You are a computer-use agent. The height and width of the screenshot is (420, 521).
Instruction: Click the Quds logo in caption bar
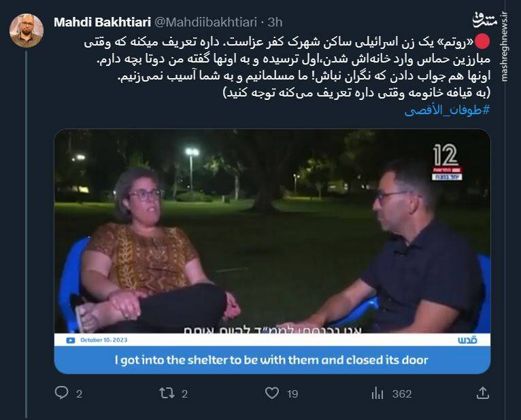[x=467, y=340]
